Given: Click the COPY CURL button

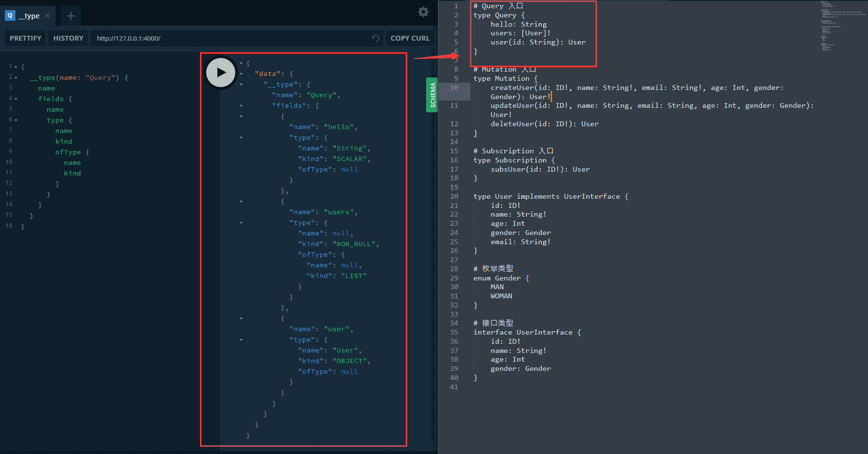Looking at the screenshot, I should [x=410, y=38].
